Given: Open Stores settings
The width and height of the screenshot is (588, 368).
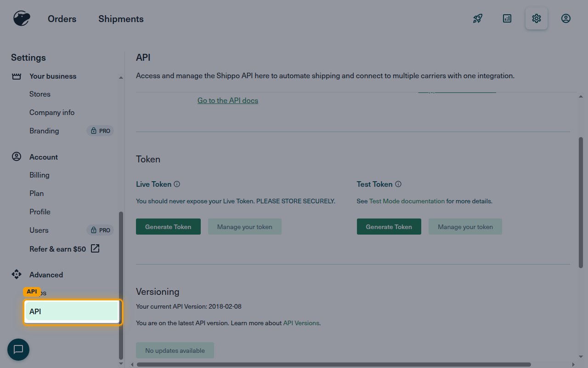Looking at the screenshot, I should coord(40,94).
